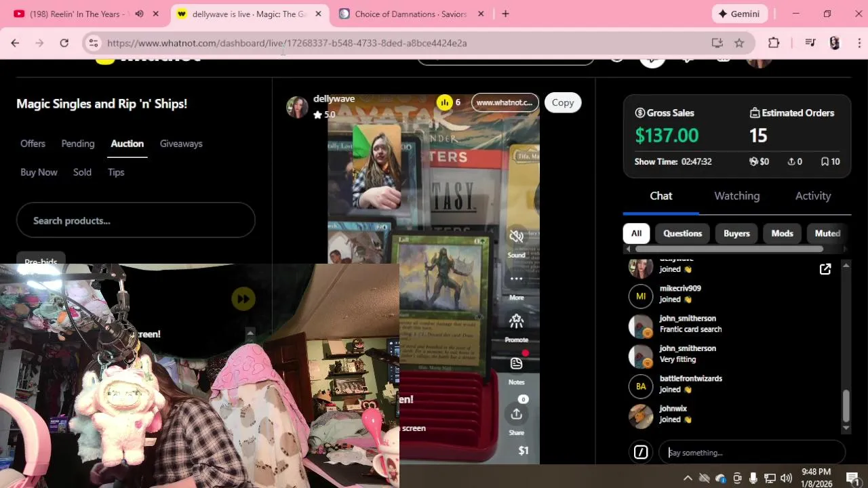The height and width of the screenshot is (488, 868).
Task: Select the Chat tab
Action: pyautogui.click(x=660, y=196)
